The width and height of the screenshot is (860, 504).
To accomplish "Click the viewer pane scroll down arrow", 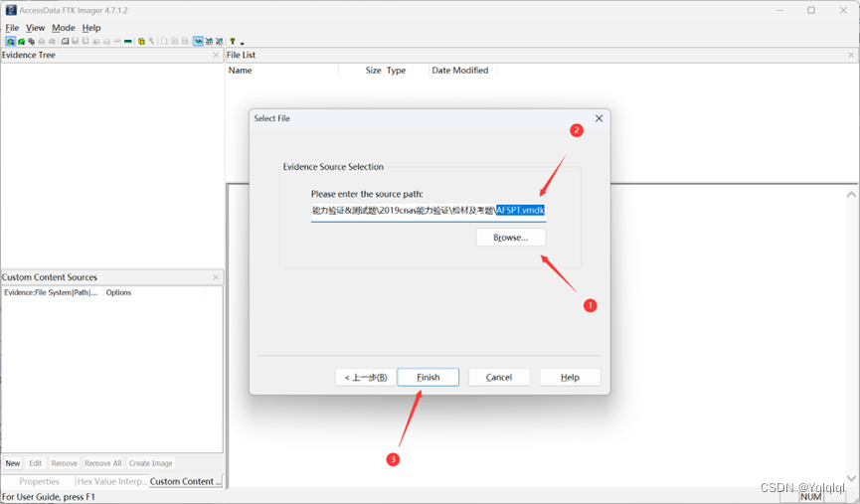I will pyautogui.click(x=851, y=478).
